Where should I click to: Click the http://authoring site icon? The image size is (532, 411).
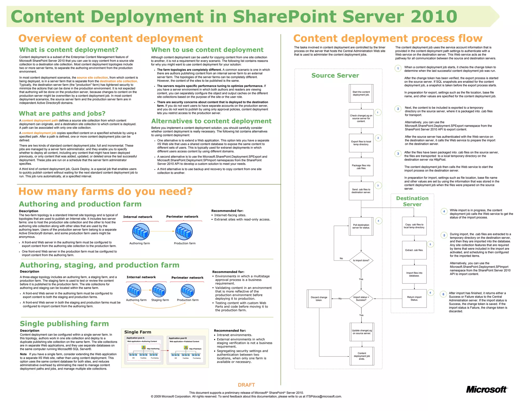(x=143, y=347)
